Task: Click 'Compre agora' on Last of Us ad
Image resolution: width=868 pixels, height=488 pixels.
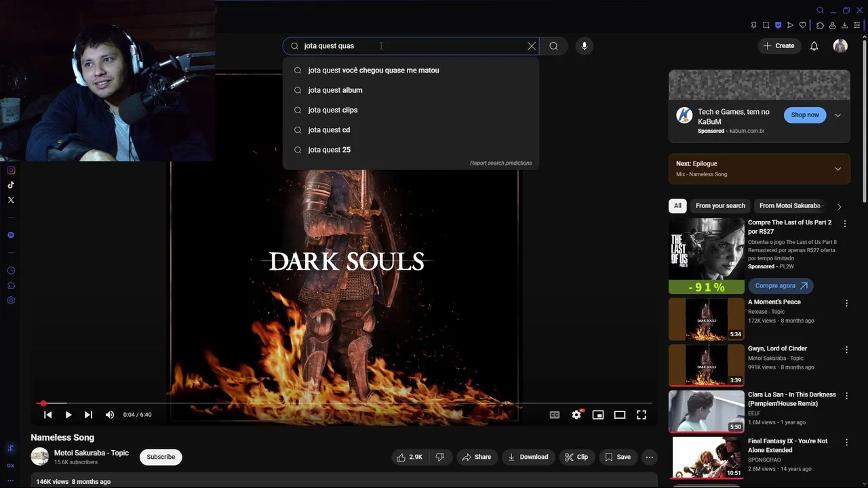Action: tap(781, 286)
